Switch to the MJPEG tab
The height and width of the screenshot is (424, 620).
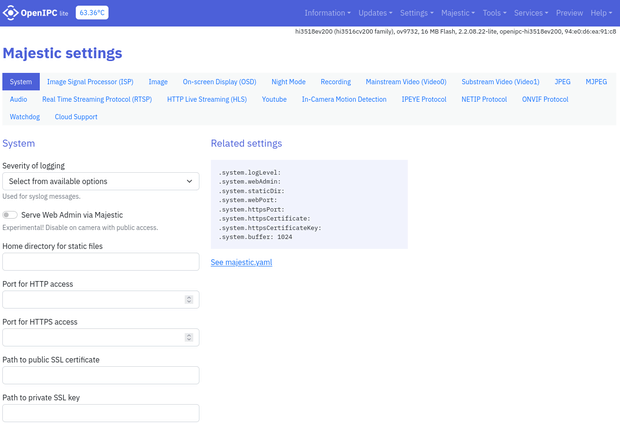tap(596, 82)
